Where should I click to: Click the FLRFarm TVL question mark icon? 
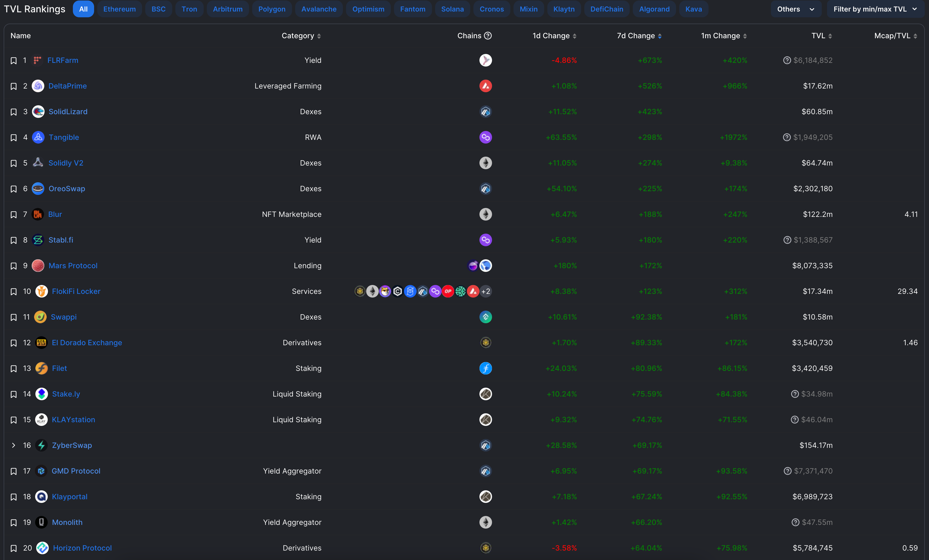[787, 60]
